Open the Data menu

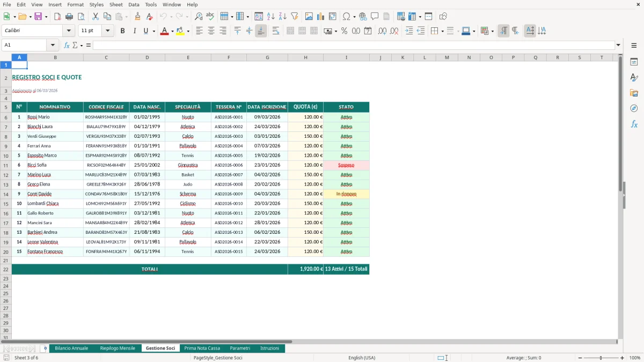pyautogui.click(x=134, y=4)
